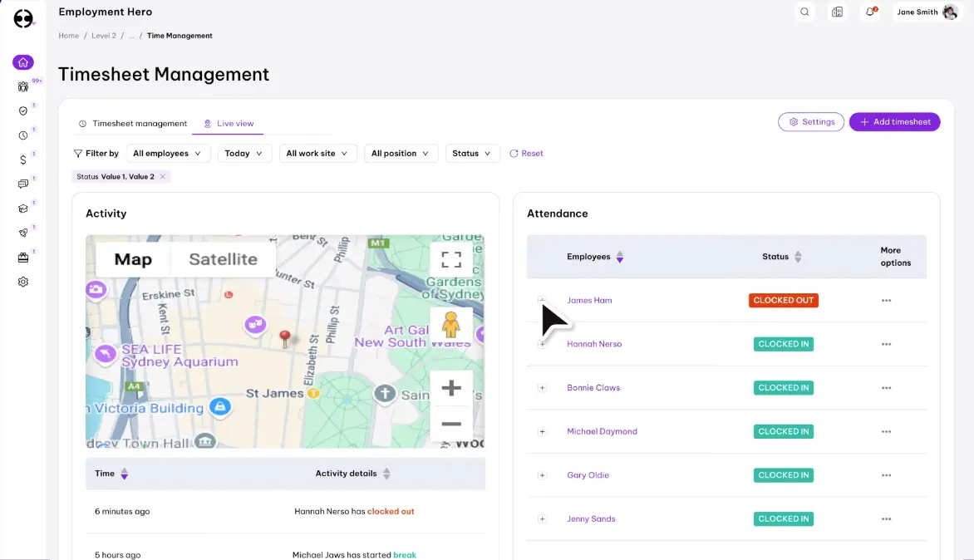Image resolution: width=974 pixels, height=560 pixels.
Task: Click the Rocket icon in the sidebar
Action: [x=23, y=233]
